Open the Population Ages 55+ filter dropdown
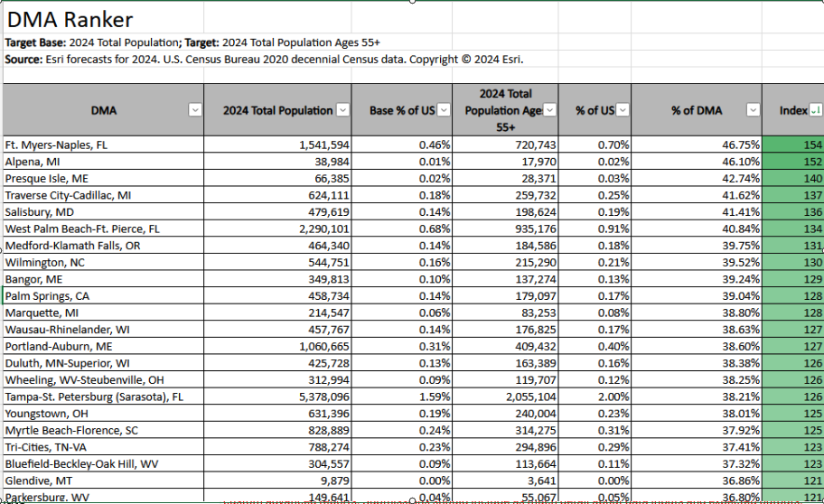This screenshot has width=824, height=504. pos(549,110)
